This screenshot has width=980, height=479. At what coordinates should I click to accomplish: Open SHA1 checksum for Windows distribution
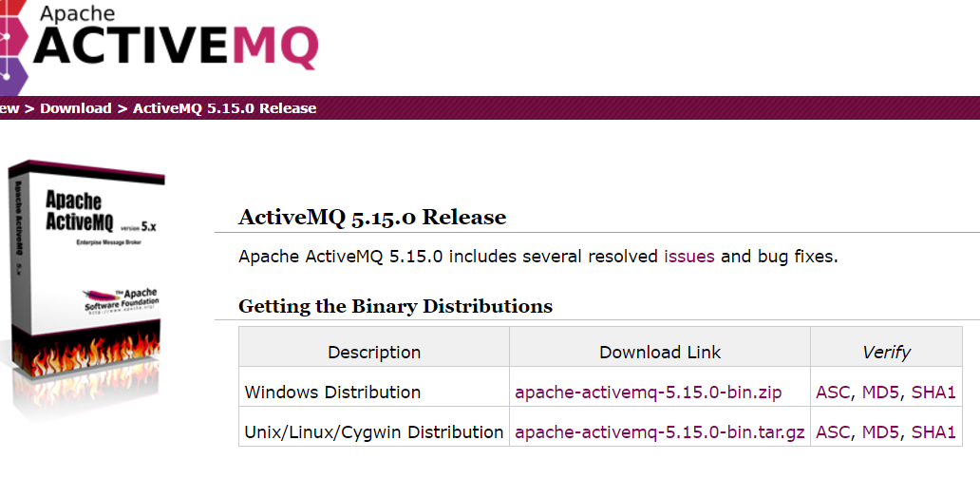tap(933, 393)
